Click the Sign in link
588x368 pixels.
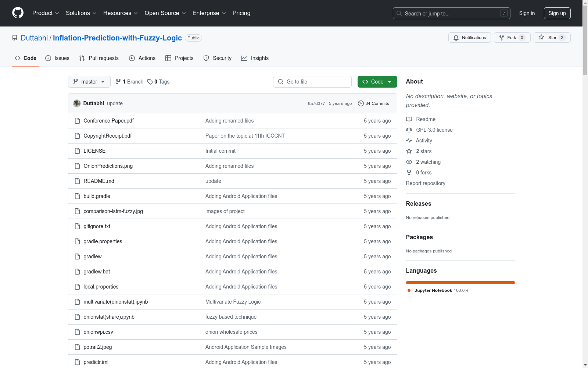click(x=527, y=13)
